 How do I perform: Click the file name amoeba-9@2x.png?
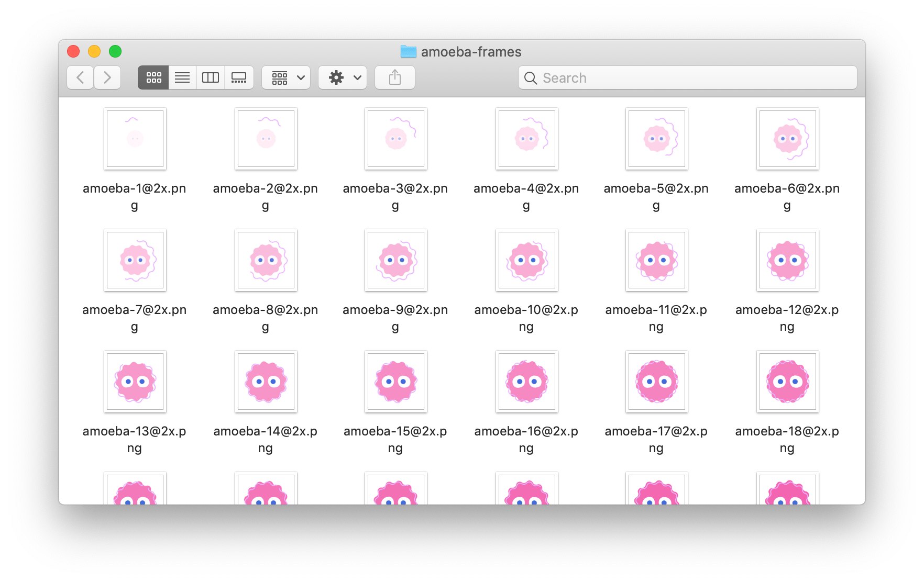point(395,318)
